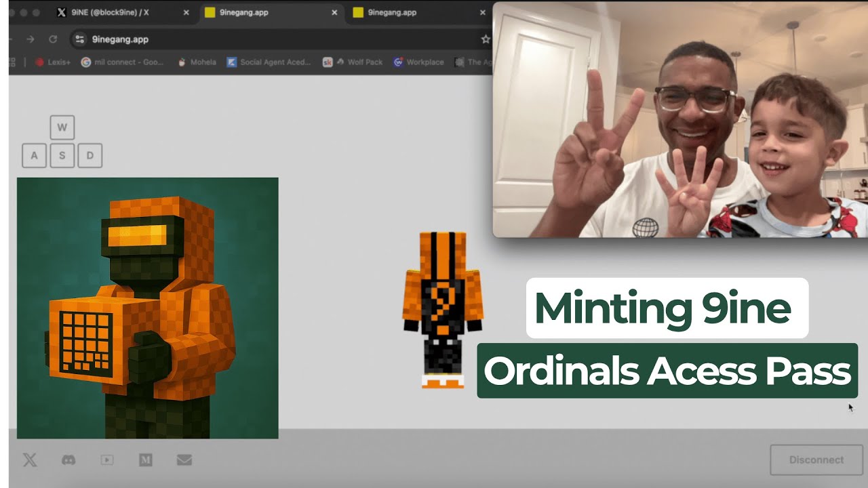
Task: Open the email envelope link in footer
Action: click(184, 460)
